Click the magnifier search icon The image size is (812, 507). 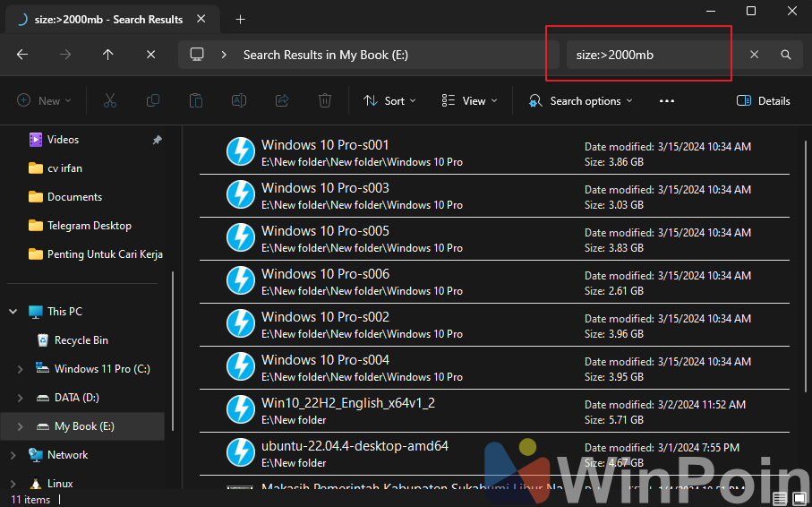point(785,55)
